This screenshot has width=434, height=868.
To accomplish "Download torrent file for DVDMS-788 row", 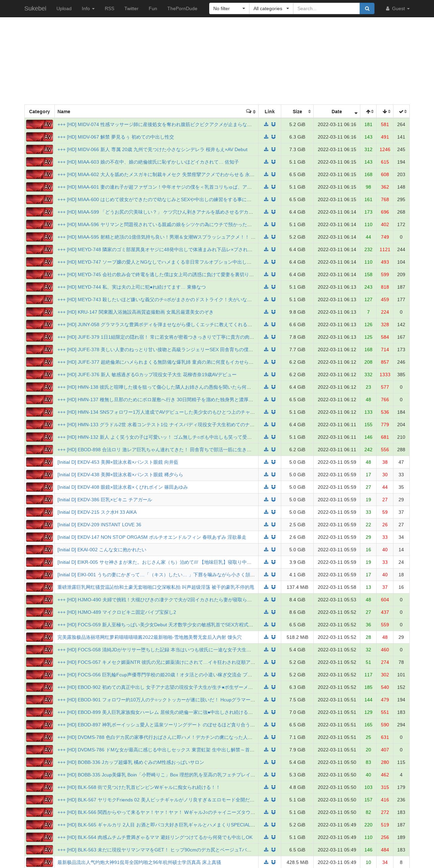I will (x=266, y=737).
